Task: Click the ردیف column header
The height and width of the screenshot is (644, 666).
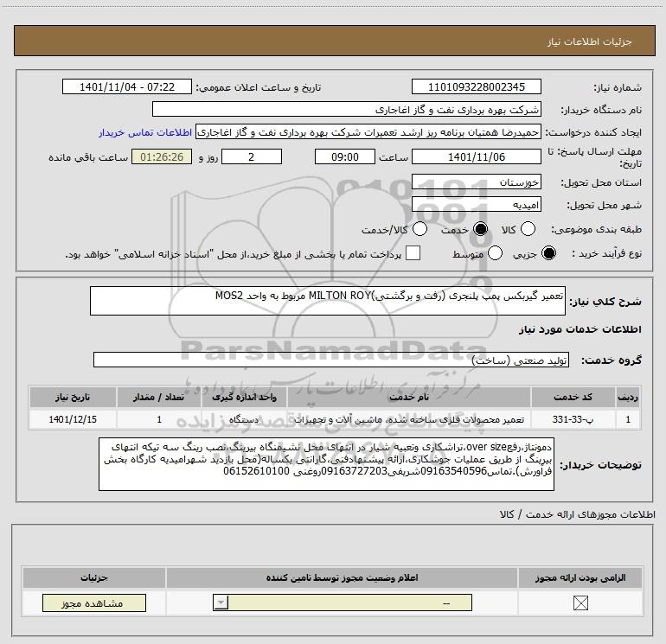Action: point(628,397)
